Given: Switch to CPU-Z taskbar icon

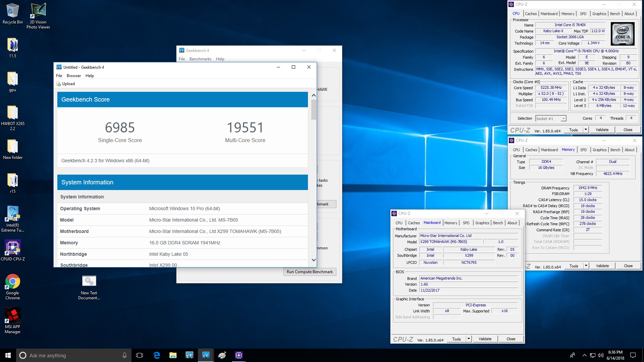Looking at the screenshot, I should tap(238, 355).
